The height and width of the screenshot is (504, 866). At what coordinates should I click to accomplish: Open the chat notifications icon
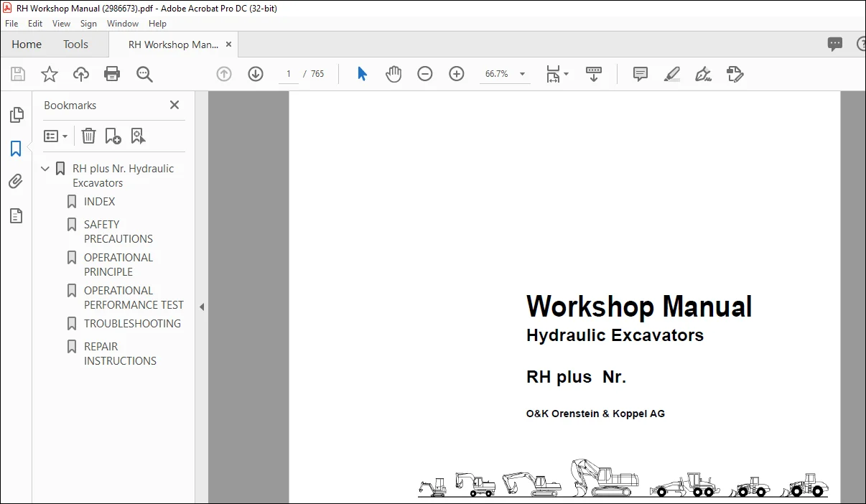coord(835,45)
